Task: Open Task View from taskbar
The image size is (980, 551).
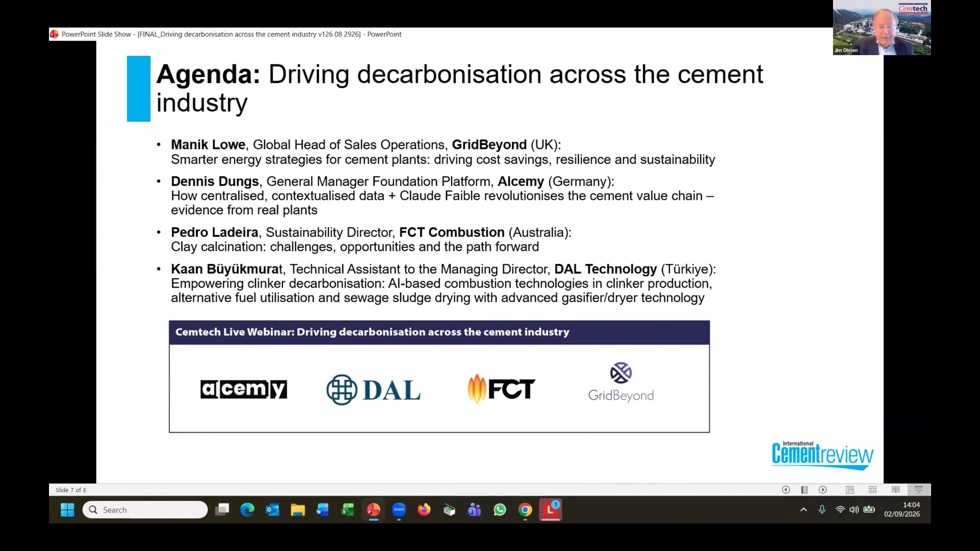Action: [x=222, y=510]
